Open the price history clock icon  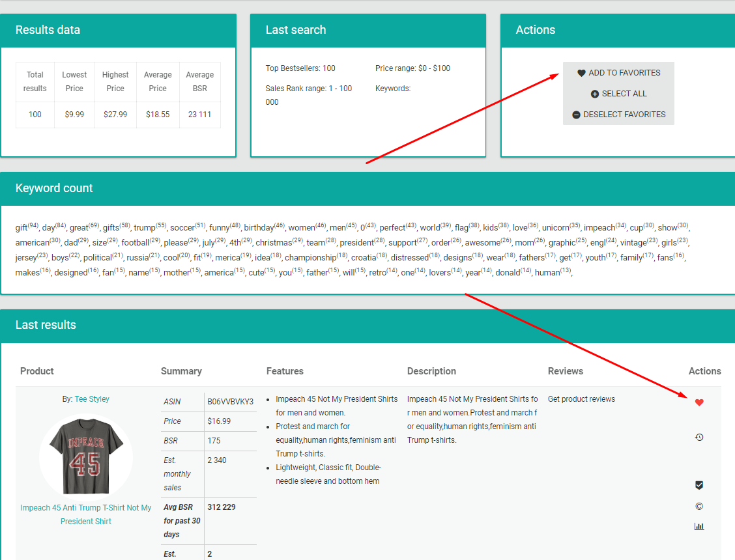click(x=699, y=437)
